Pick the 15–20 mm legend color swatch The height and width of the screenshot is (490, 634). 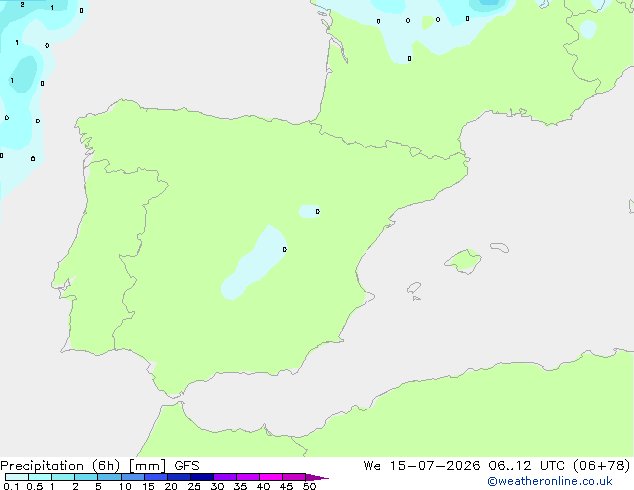tap(156, 477)
